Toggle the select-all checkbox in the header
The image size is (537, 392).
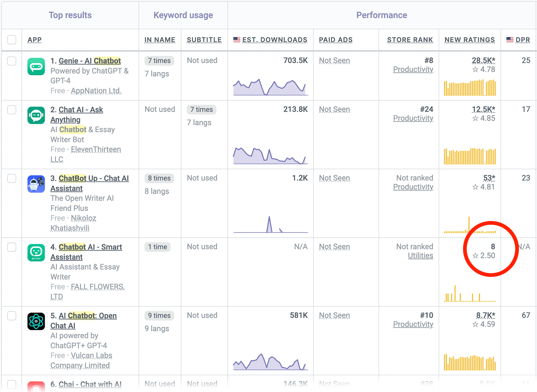point(12,40)
